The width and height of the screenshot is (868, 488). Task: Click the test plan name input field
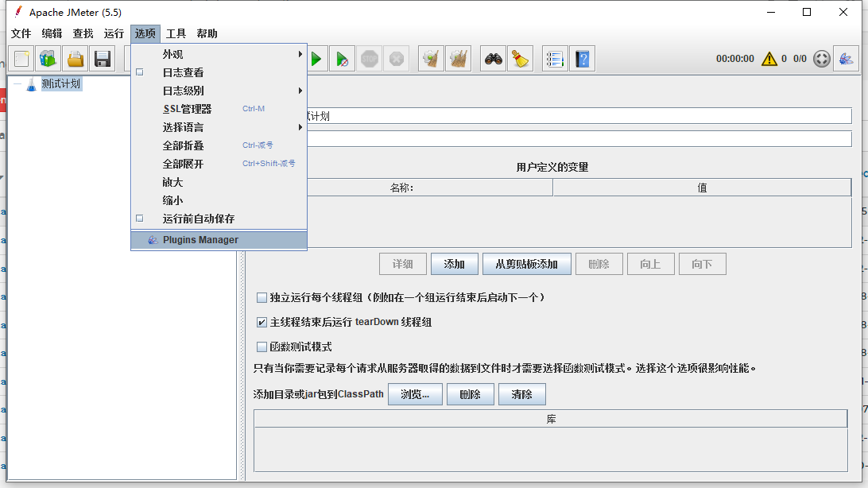[x=579, y=116]
